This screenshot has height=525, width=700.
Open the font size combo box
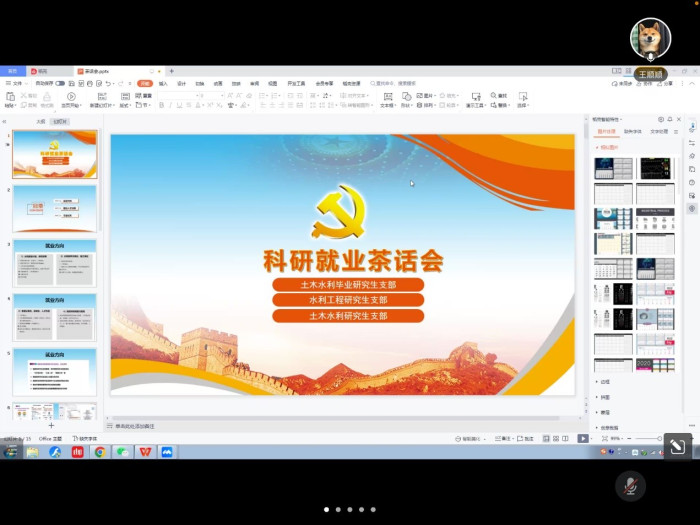click(x=212, y=96)
